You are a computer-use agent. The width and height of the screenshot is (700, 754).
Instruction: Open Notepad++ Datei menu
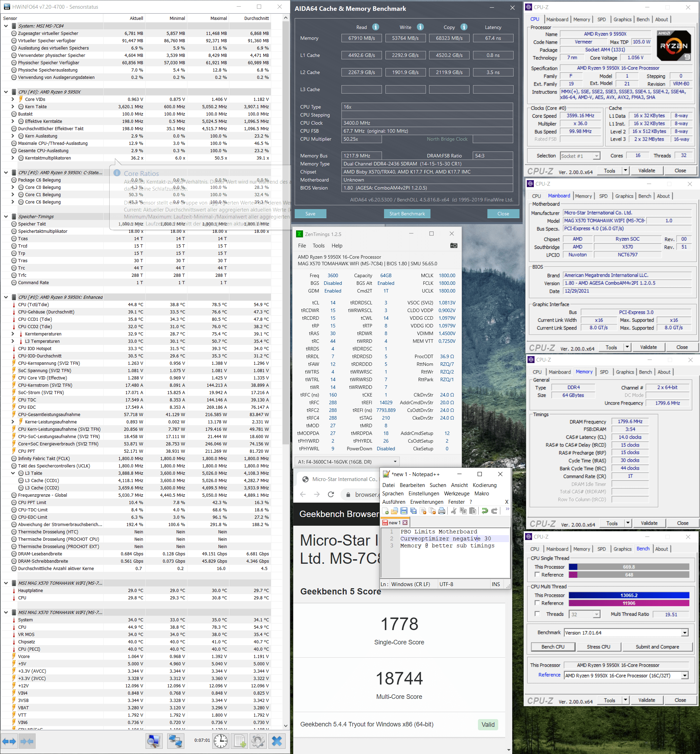tap(389, 485)
